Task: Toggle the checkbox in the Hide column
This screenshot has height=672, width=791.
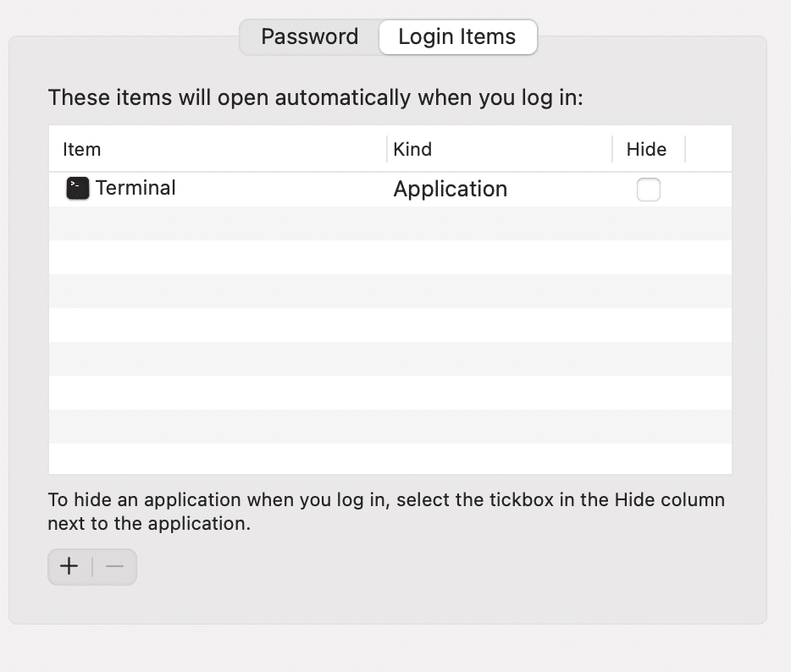Action: [x=649, y=189]
